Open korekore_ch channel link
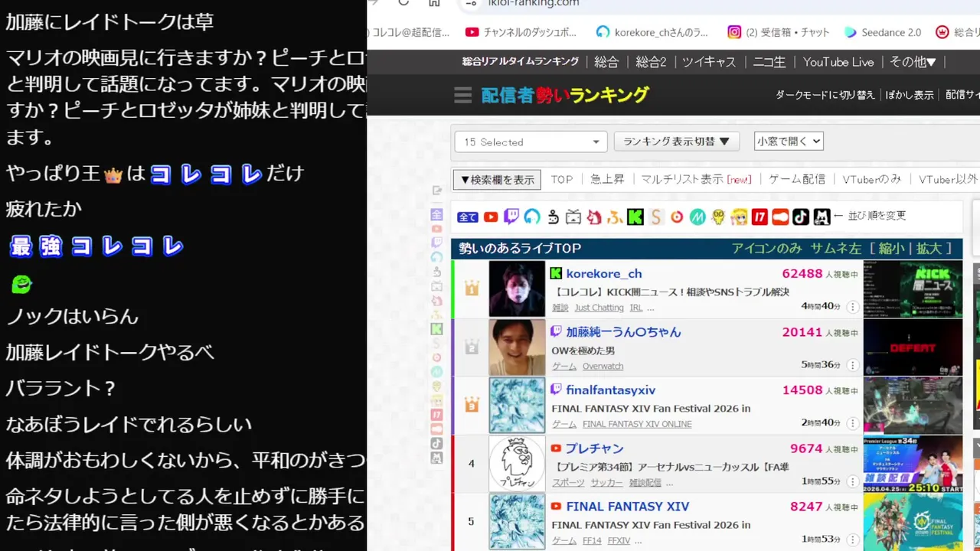This screenshot has width=980, height=551. tap(604, 273)
